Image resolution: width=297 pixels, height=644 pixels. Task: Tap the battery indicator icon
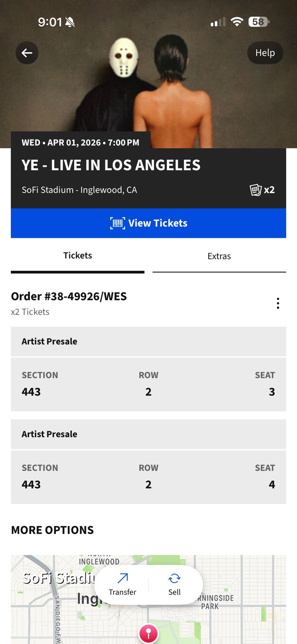(259, 22)
